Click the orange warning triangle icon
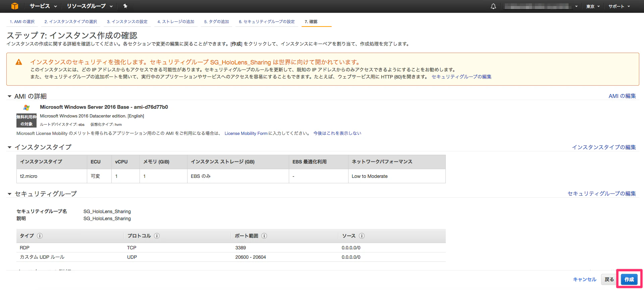644x290 pixels. 19,62
